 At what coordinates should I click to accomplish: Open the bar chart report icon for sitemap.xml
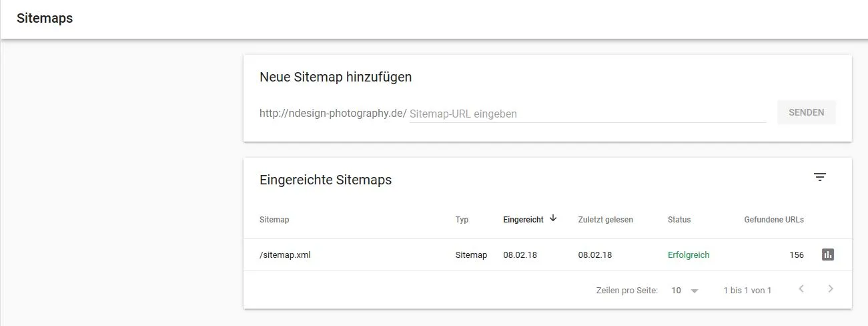[x=828, y=255]
